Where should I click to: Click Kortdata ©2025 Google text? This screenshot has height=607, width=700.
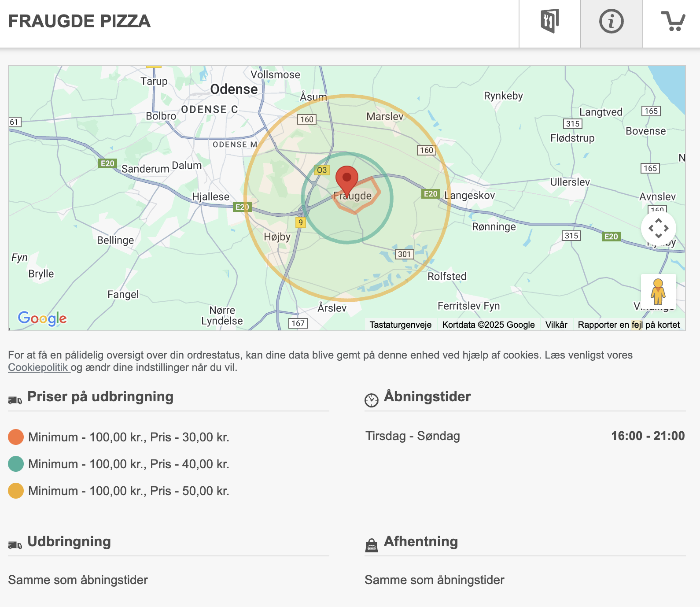[489, 325]
